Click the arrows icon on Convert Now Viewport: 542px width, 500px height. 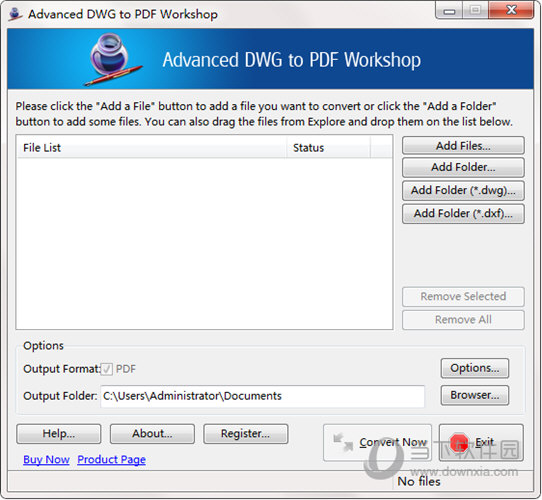(x=343, y=443)
